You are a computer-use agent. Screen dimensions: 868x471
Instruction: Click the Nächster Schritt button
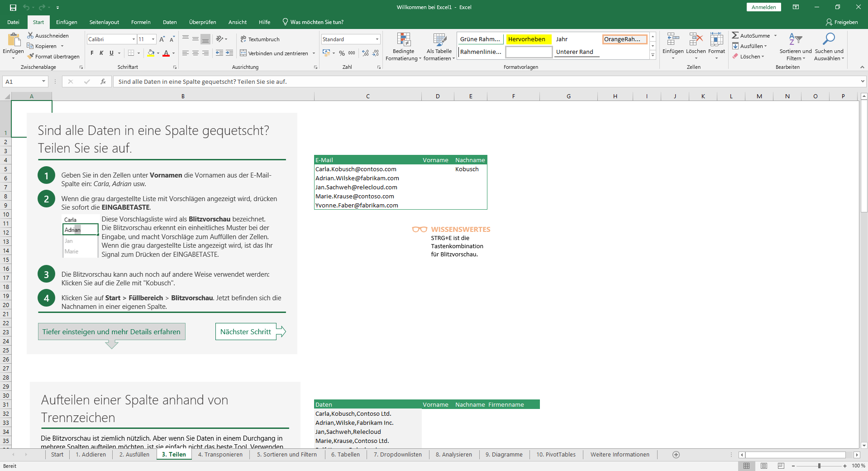(x=245, y=332)
